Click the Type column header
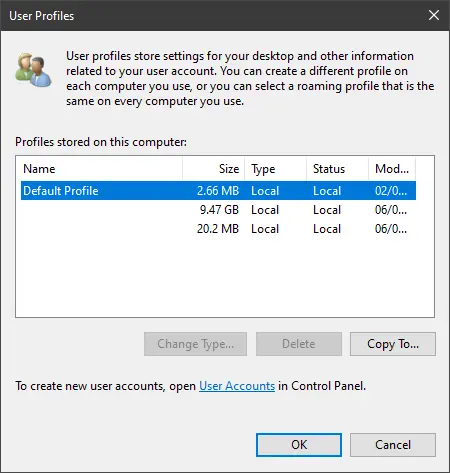450x473 pixels. pos(275,169)
